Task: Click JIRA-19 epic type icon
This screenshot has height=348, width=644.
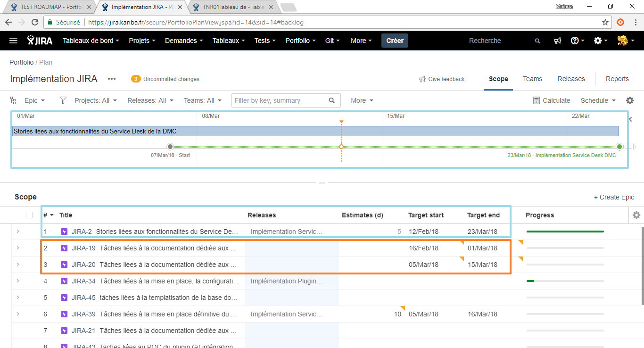Action: pyautogui.click(x=65, y=248)
